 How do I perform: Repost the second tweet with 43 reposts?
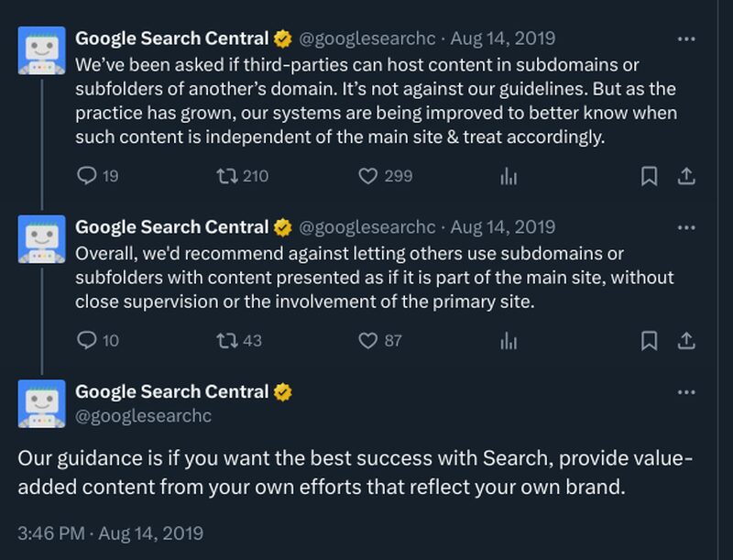pos(224,341)
